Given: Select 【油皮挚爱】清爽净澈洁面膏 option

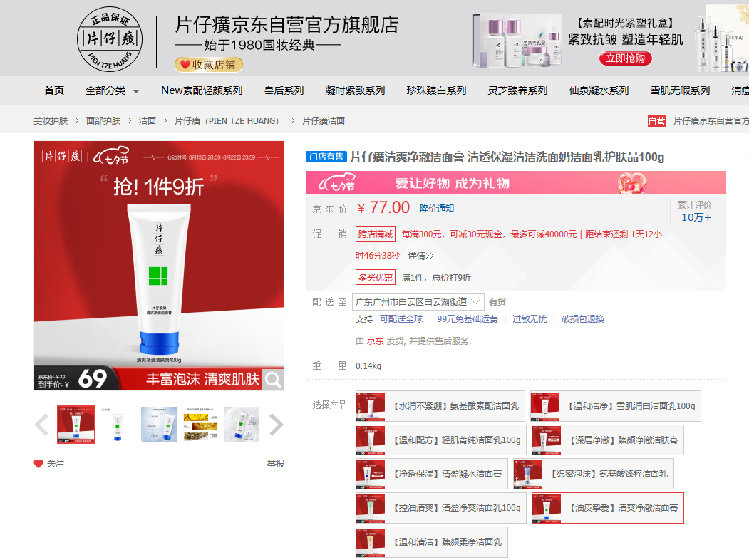Looking at the screenshot, I should tap(608, 508).
